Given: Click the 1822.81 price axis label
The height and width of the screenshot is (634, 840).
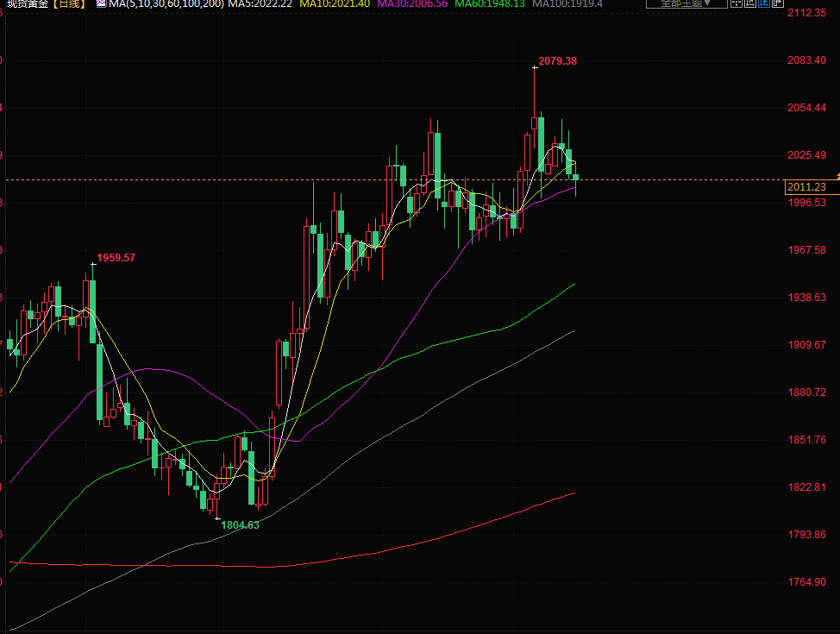Looking at the screenshot, I should pos(806,487).
